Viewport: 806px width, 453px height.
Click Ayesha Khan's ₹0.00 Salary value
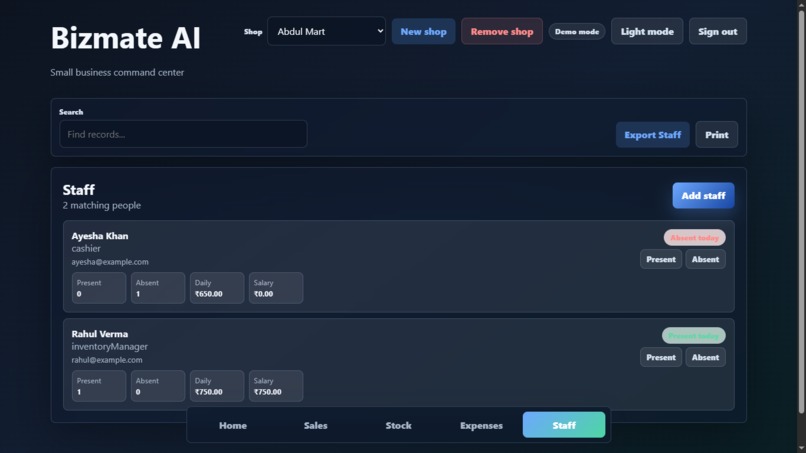point(263,294)
